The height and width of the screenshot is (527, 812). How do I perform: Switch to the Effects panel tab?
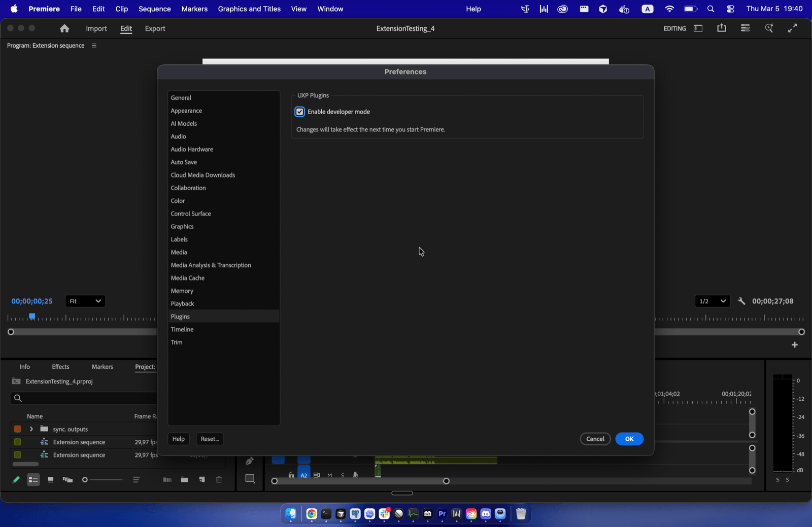[60, 367]
